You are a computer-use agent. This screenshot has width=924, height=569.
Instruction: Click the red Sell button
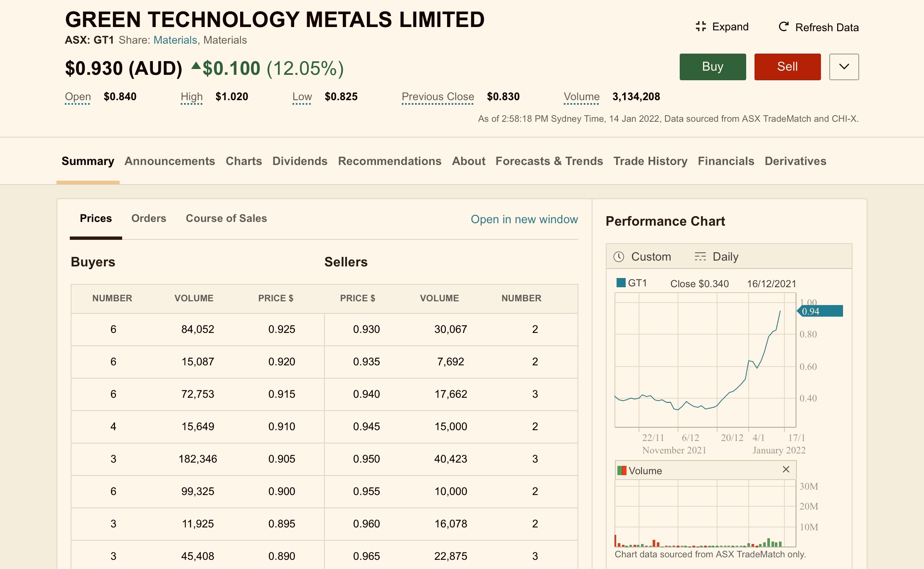click(x=787, y=67)
